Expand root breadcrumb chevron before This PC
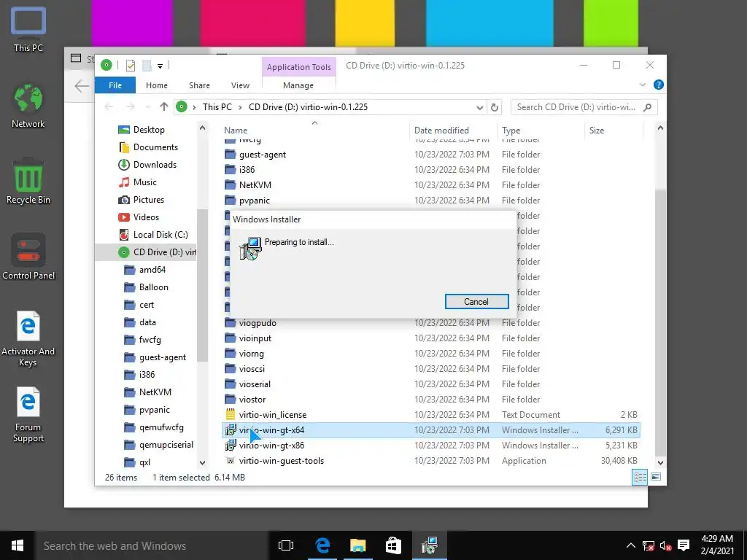This screenshot has height=560, width=747. point(194,107)
